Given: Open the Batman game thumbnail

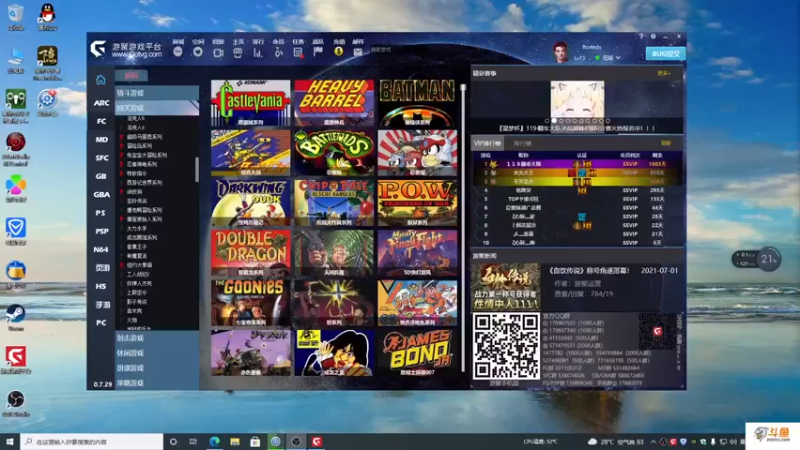Looking at the screenshot, I should [417, 103].
